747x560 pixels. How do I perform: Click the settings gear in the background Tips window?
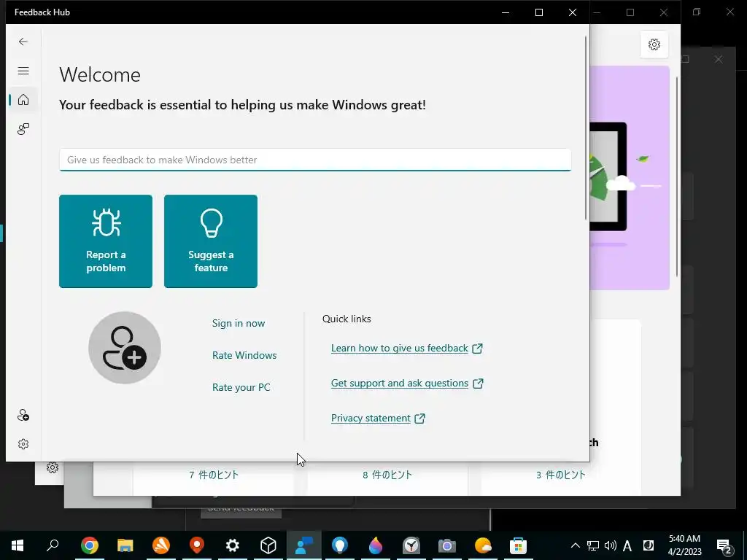point(654,44)
